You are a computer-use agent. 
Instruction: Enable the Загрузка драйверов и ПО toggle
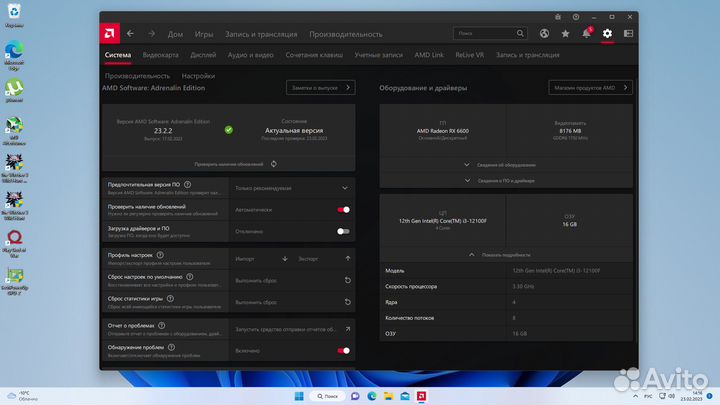(x=343, y=231)
